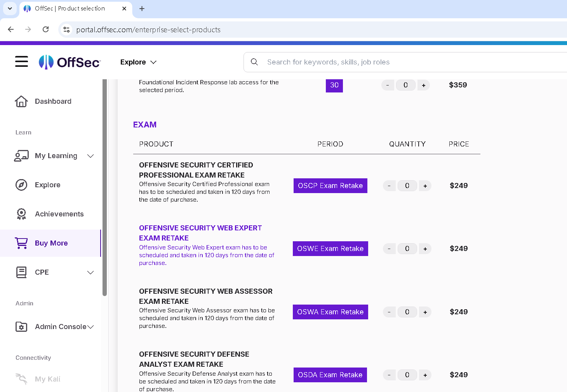Click the EXAM section heading
Screen dimensions: 567x392
[145, 125]
